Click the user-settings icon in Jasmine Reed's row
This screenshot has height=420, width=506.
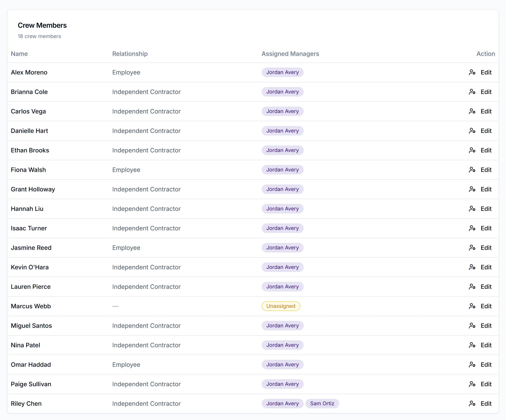pos(472,248)
